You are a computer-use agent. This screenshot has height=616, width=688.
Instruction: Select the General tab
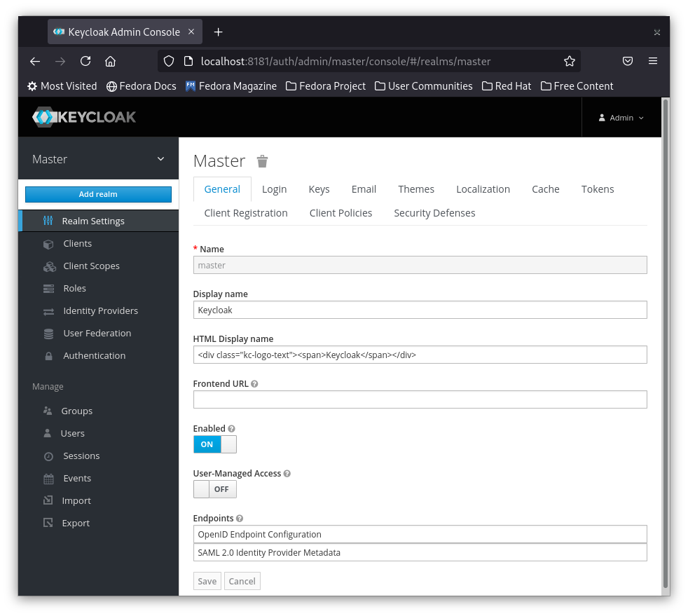coord(222,189)
